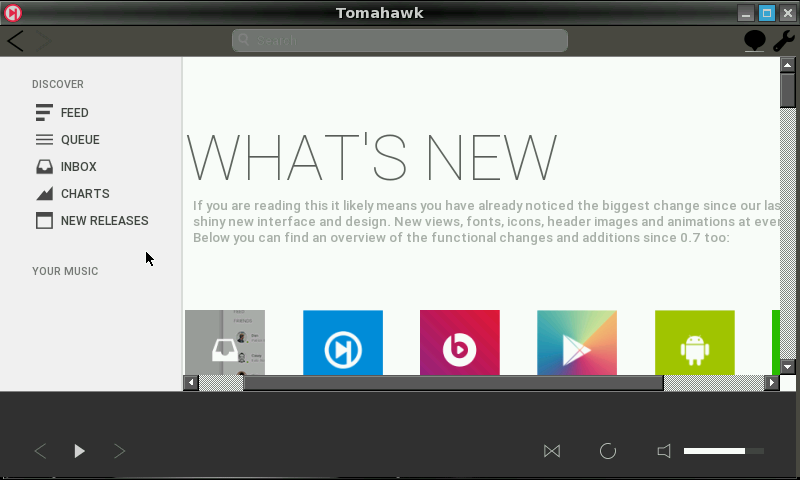
Task: Click the Inbox tray icon
Action: point(44,167)
